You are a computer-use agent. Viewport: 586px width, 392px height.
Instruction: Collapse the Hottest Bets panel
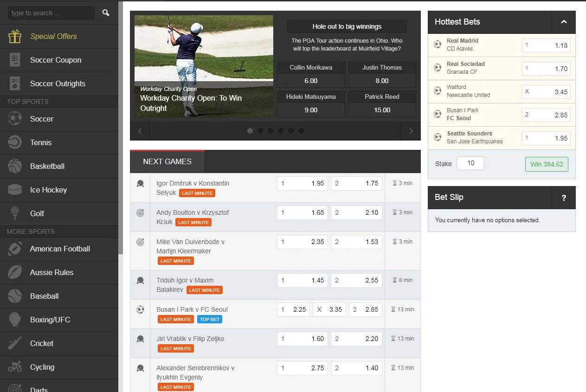[564, 22]
